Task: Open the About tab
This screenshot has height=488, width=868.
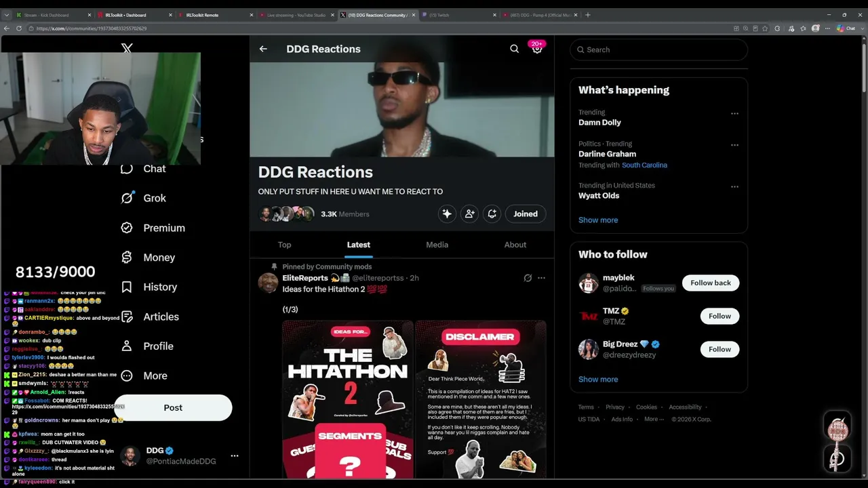Action: pos(515,245)
